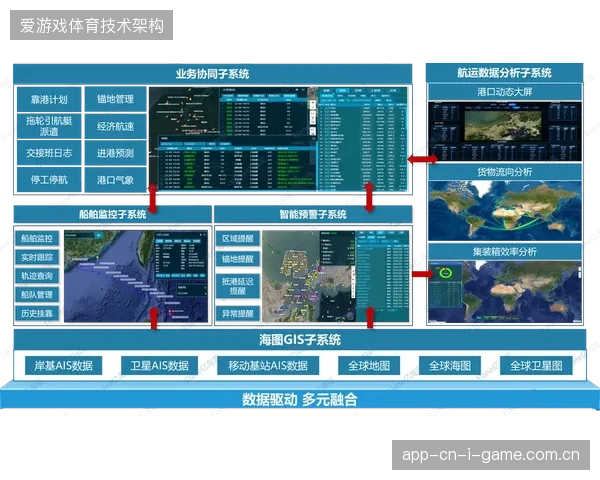Click the 实时跟踪 box
Viewport: 600px width, 480px height.
[x=37, y=257]
